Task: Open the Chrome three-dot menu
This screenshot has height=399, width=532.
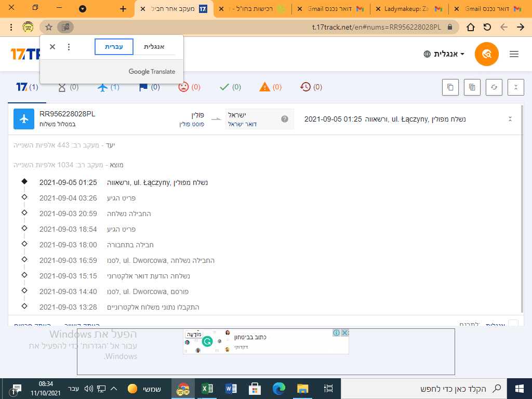Action: click(x=11, y=27)
